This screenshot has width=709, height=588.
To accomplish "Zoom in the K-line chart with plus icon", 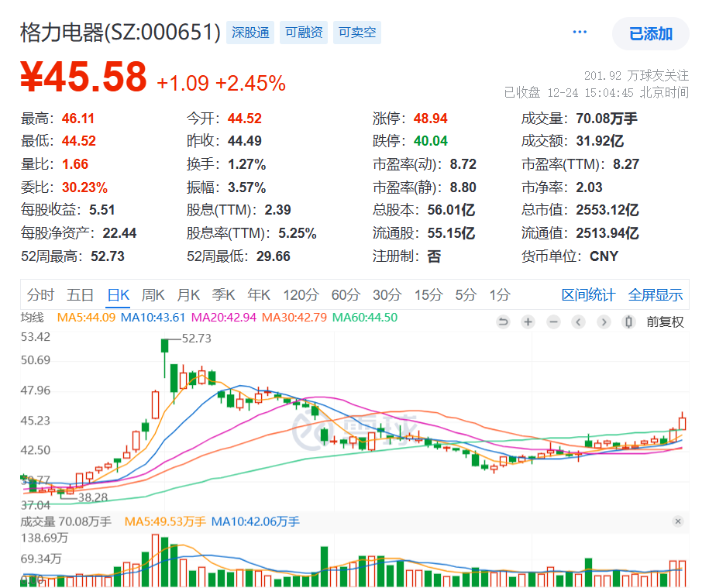I will pos(528,322).
